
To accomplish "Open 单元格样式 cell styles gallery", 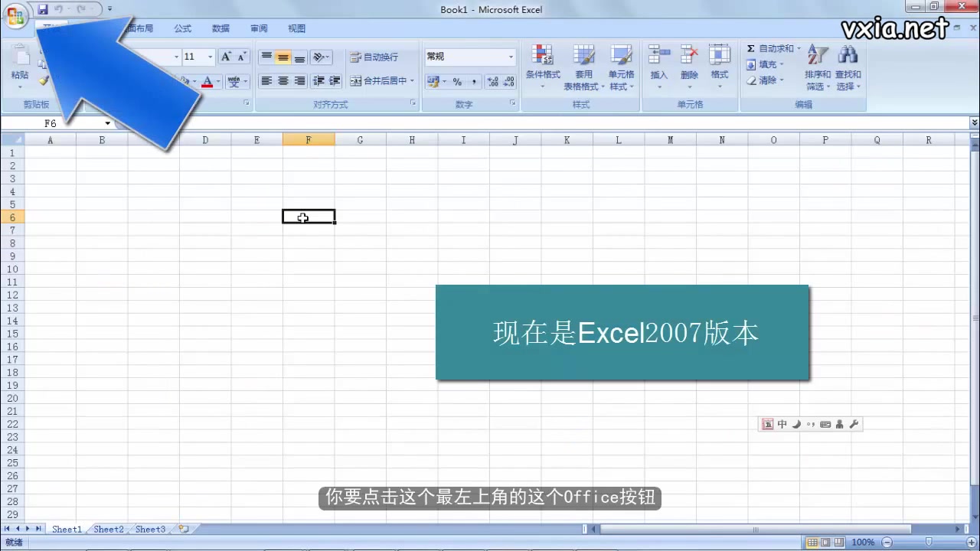I will pos(621,67).
